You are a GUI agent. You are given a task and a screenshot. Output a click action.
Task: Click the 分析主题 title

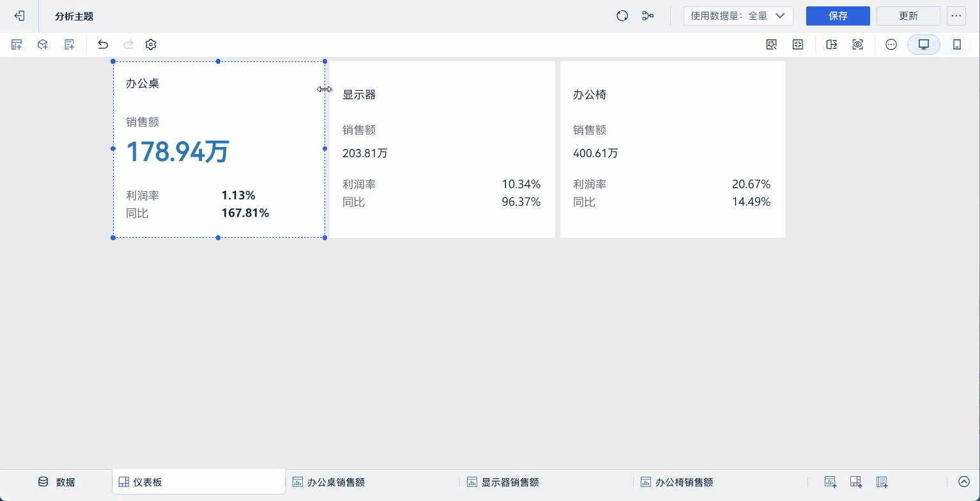[74, 16]
